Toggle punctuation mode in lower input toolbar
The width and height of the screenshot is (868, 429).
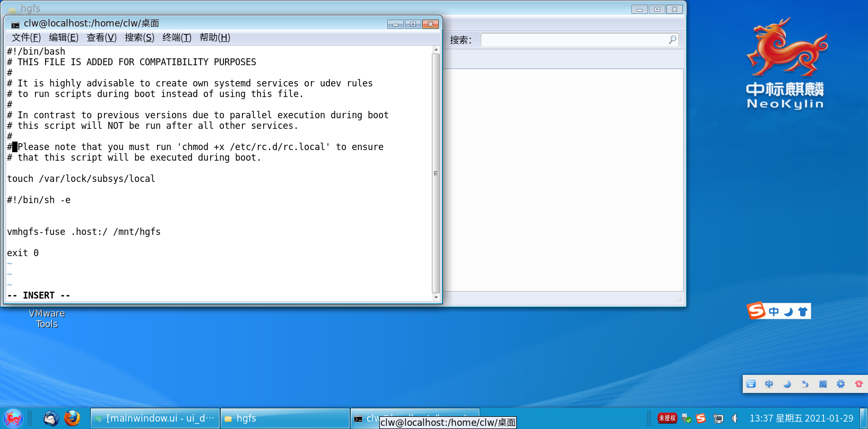[x=805, y=384]
